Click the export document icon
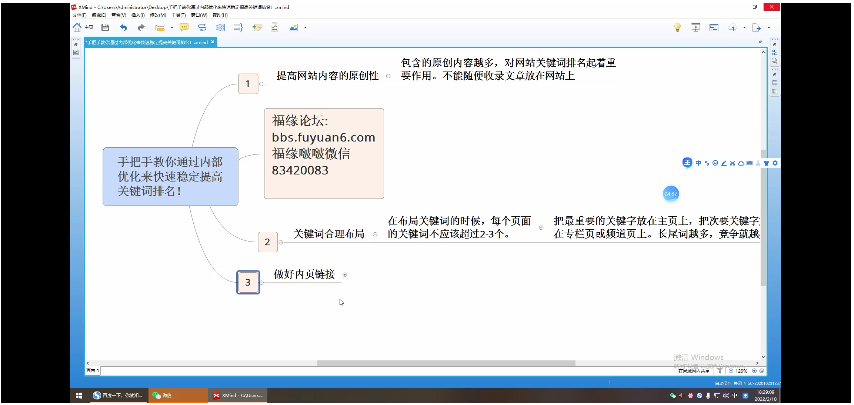This screenshot has width=854, height=405. click(x=757, y=27)
